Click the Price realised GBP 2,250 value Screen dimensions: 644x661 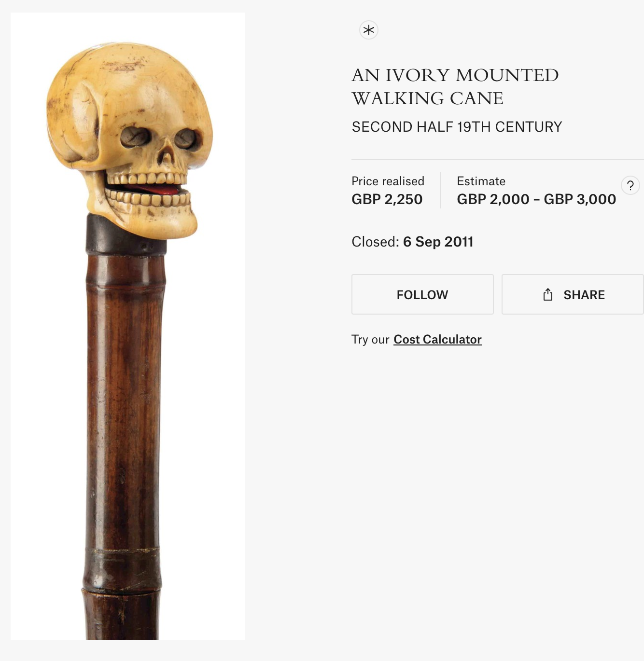tap(387, 199)
